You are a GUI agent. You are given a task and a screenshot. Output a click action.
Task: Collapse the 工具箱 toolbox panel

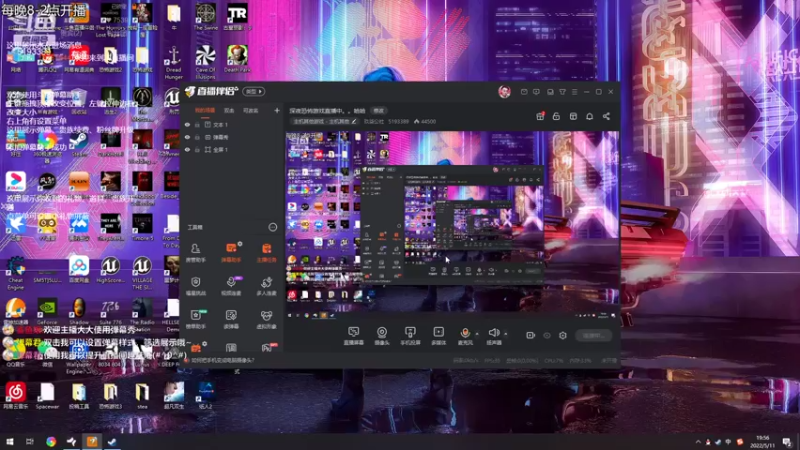coord(273,227)
